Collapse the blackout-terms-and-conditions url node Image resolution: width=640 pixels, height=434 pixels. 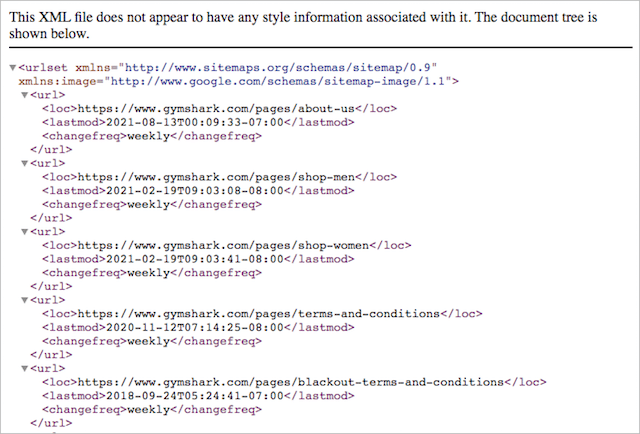[x=25, y=367]
